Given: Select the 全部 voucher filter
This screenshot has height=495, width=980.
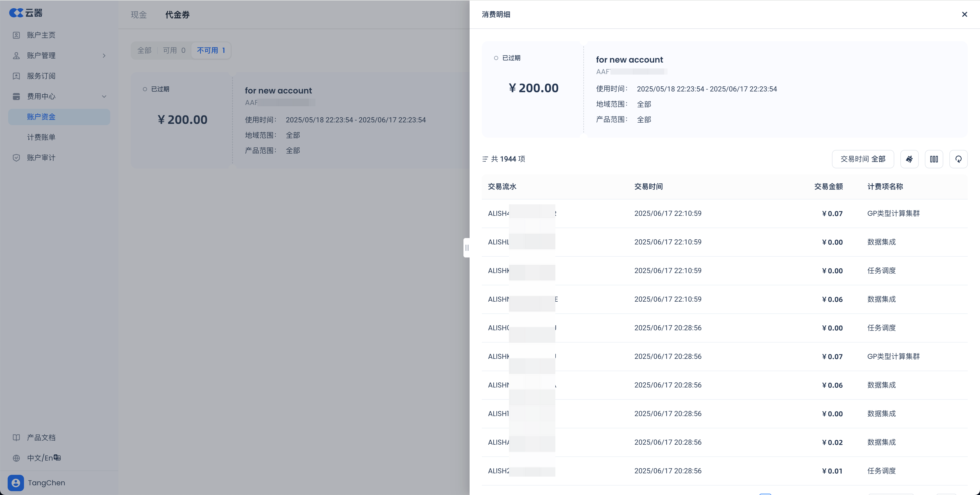Looking at the screenshot, I should [144, 50].
